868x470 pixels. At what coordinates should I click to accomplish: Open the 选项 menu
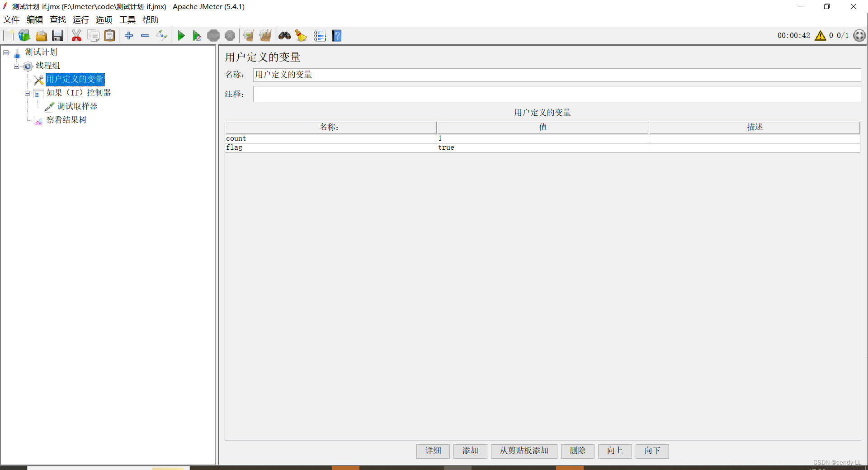104,20
